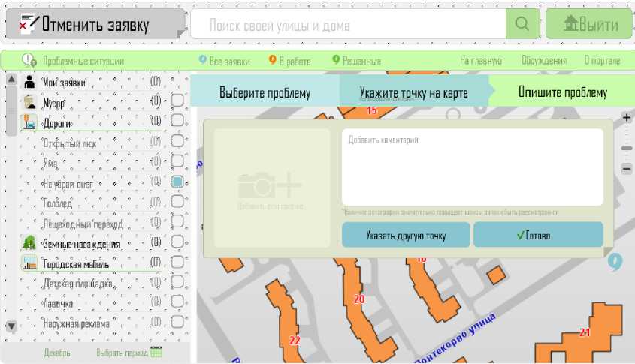
Task: Click the magnifier search button
Action: pos(522,24)
